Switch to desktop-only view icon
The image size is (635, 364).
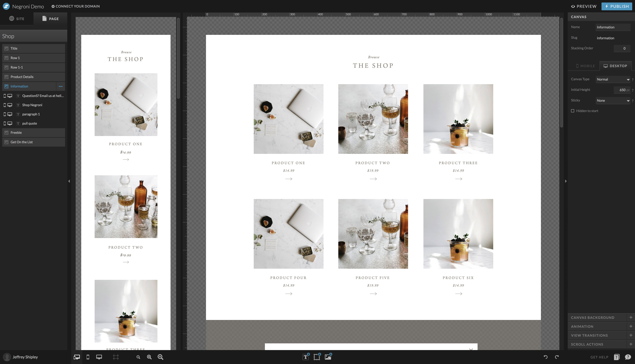click(99, 357)
